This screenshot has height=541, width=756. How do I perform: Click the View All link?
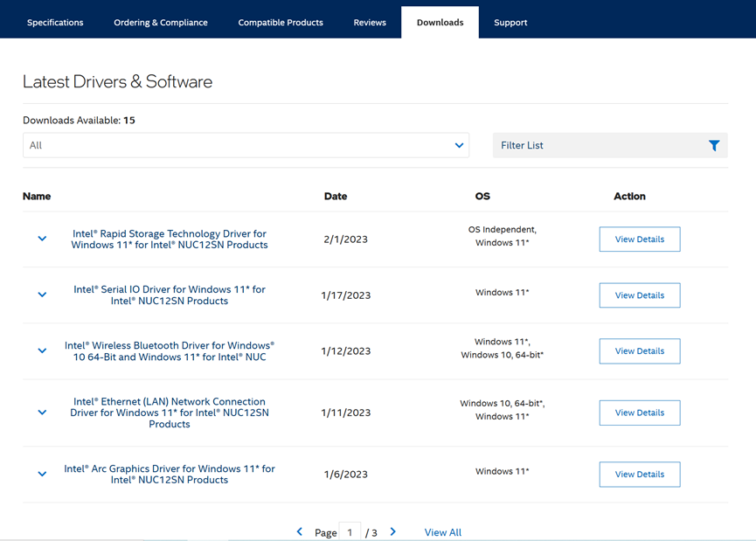tap(442, 532)
